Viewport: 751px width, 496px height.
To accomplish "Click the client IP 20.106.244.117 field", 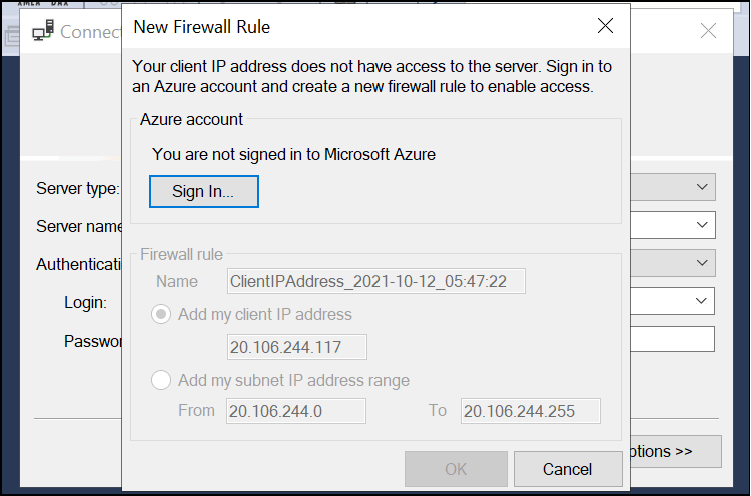I will (296, 347).
